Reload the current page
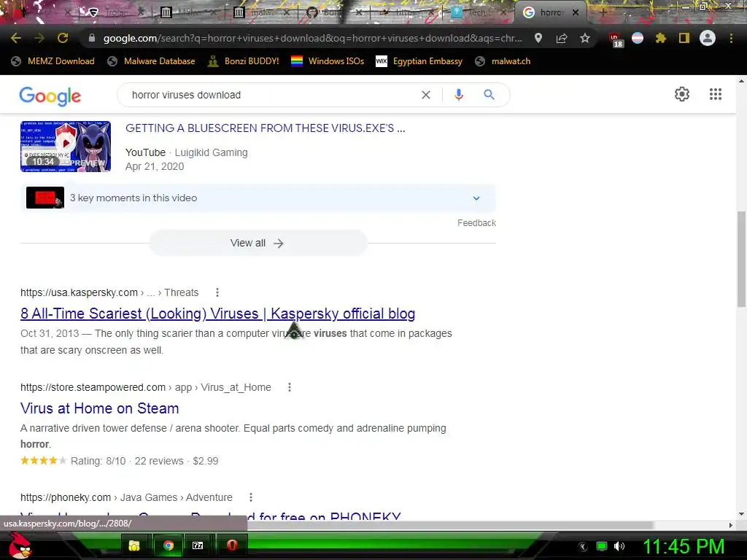This screenshot has height=560, width=747. tap(63, 38)
